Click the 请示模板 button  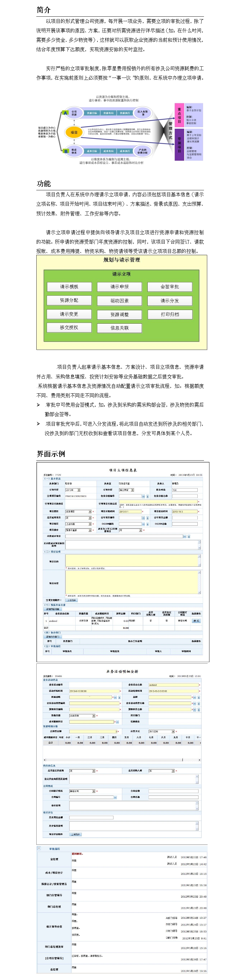tap(69, 286)
